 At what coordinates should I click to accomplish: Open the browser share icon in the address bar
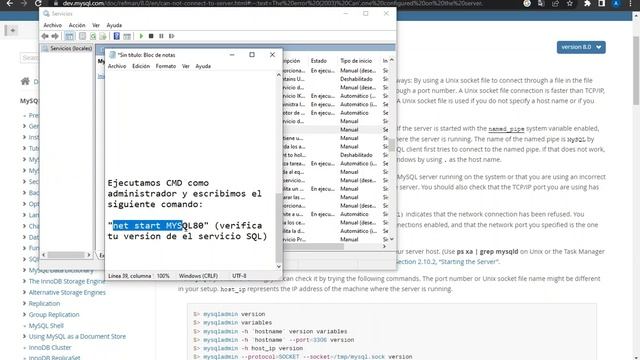coord(555,3)
